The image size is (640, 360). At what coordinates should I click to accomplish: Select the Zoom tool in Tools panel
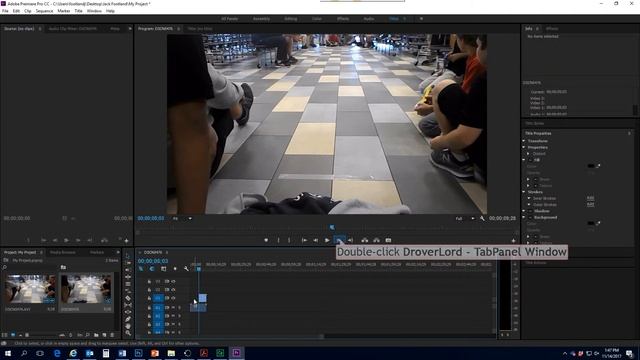point(128,333)
